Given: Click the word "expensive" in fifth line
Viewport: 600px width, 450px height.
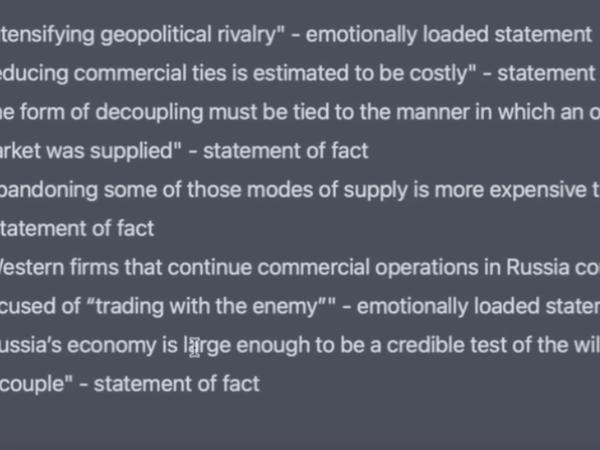Looking at the screenshot, I should (538, 190).
